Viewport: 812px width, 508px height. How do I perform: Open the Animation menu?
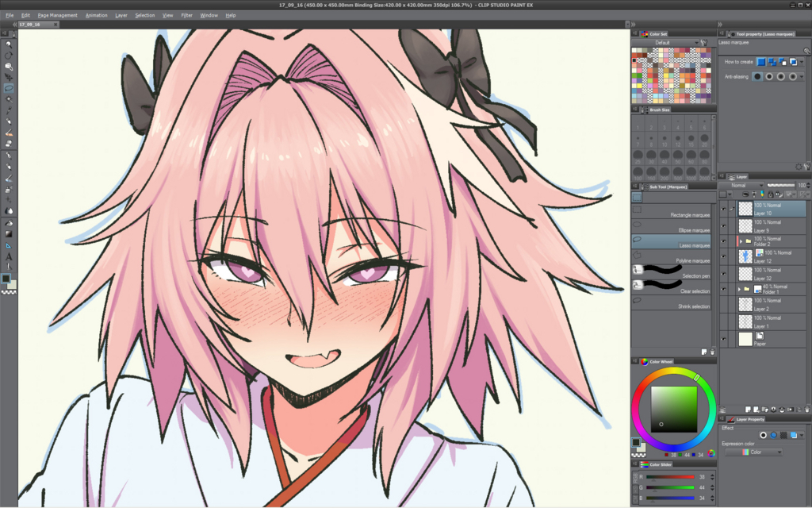pyautogui.click(x=96, y=15)
